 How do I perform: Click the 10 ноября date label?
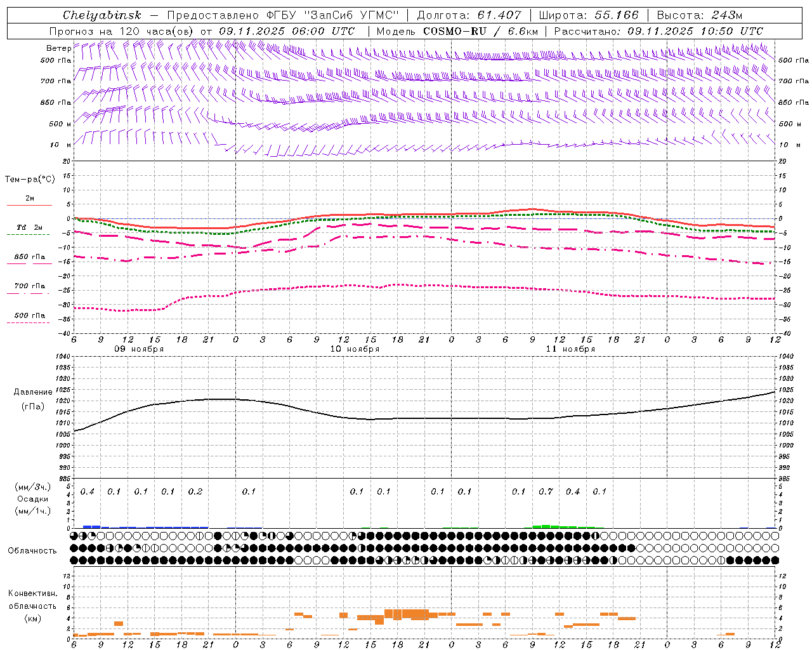coord(355,349)
